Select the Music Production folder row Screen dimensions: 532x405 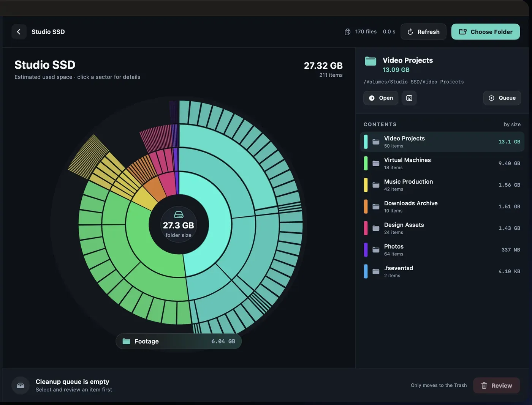tap(442, 185)
